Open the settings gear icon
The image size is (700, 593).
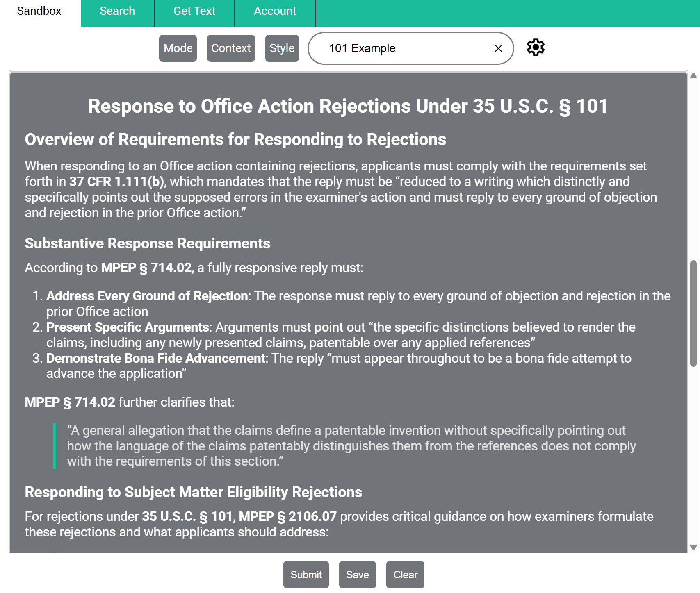[536, 48]
